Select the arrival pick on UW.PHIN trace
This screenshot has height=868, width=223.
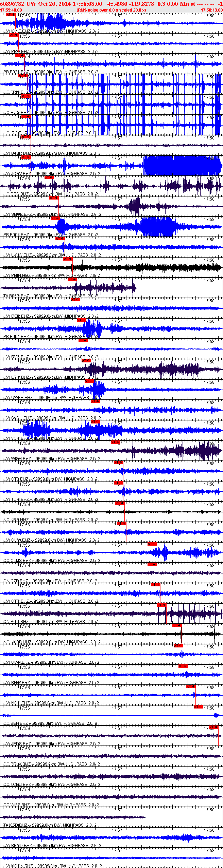[x=68, y=259]
